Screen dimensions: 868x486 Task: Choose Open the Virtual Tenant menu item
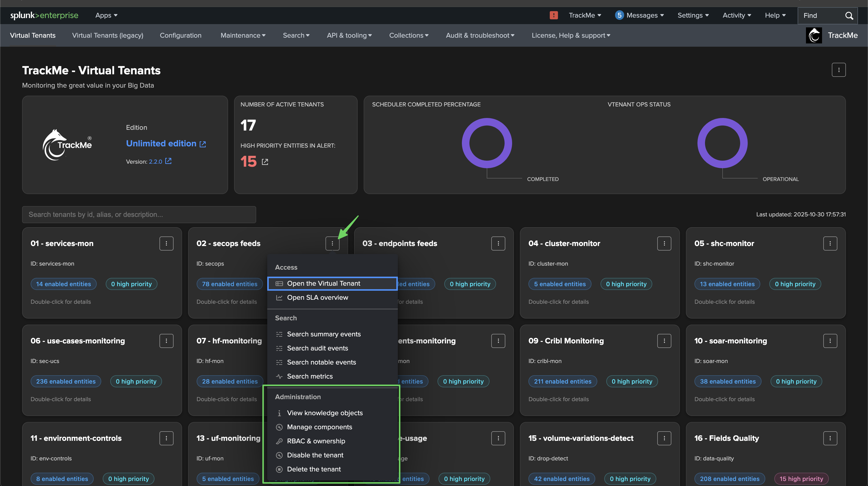(x=323, y=284)
